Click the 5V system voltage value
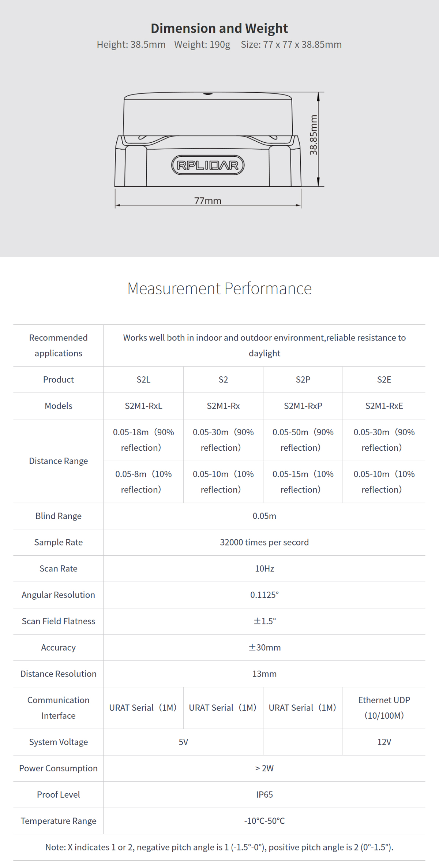The width and height of the screenshot is (439, 868). point(183,742)
